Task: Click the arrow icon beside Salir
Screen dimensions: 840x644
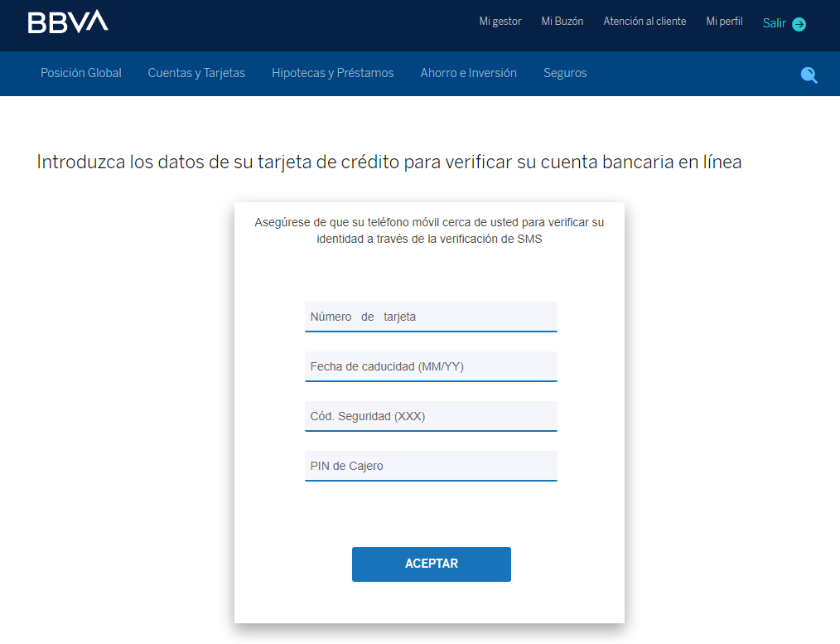Action: (799, 24)
